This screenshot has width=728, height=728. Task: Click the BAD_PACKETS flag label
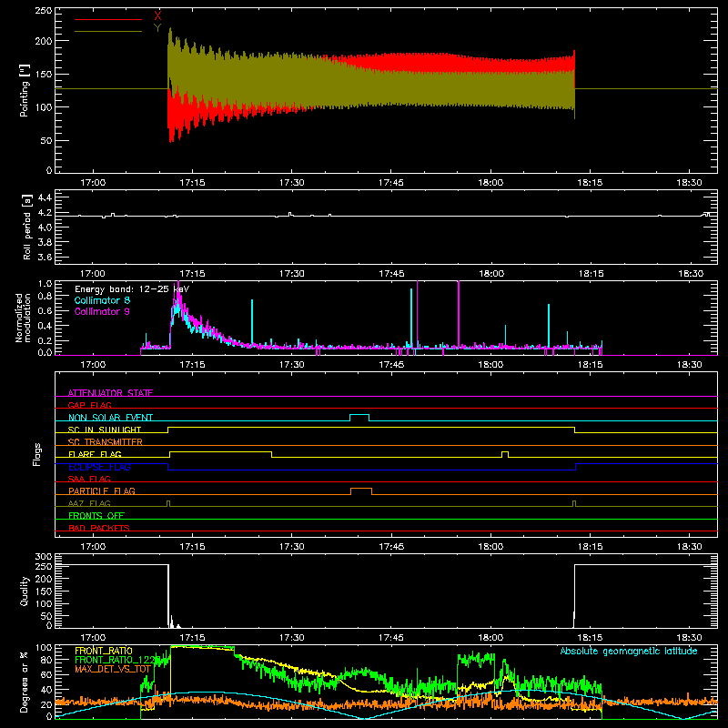point(99,528)
